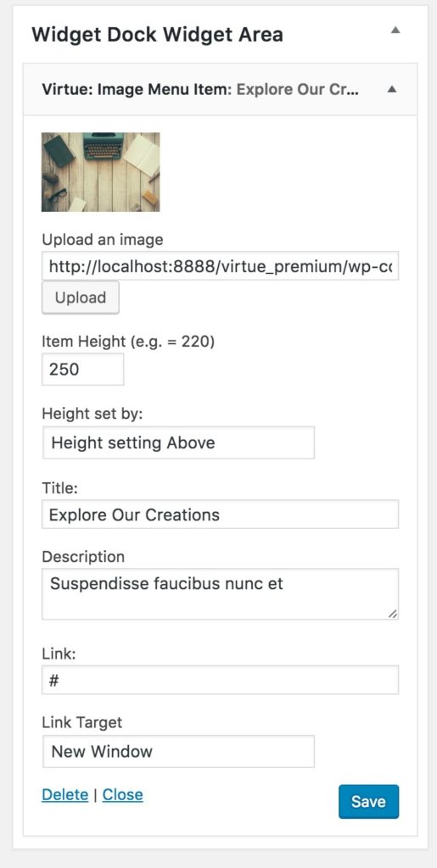Viewport: 437px width, 868px height.
Task: Select the typewriter preview thumbnail
Action: pyautogui.click(x=101, y=172)
